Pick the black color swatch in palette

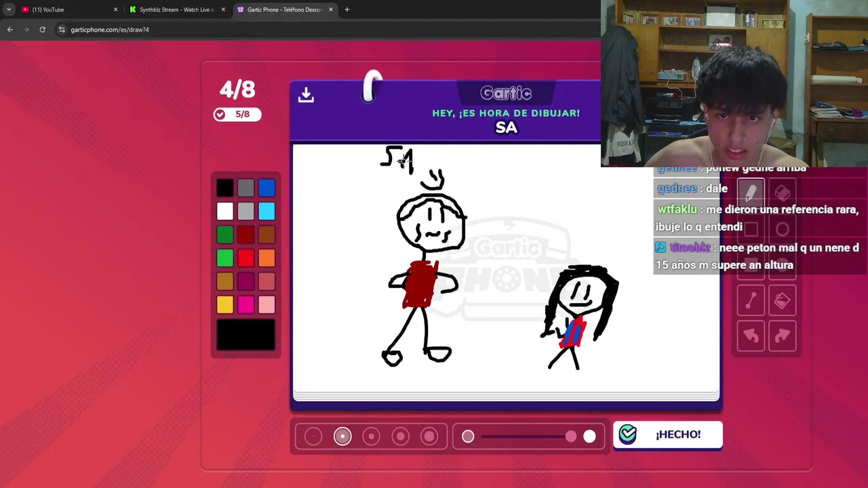pyautogui.click(x=225, y=188)
